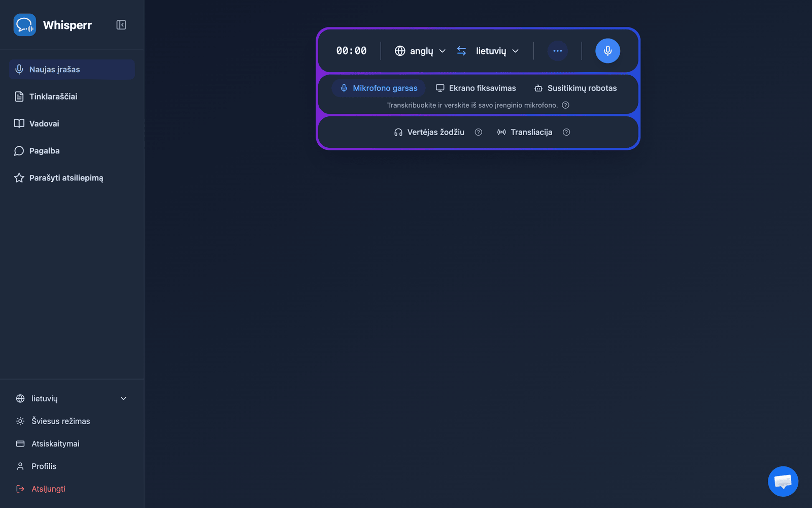Toggle Vertėjas žodžiu option
812x508 pixels.
pyautogui.click(x=429, y=132)
